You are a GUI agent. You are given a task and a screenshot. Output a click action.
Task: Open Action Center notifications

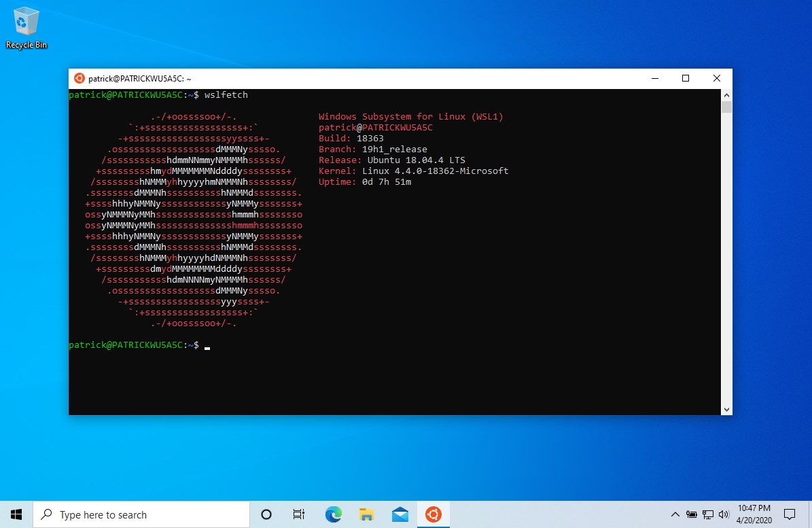click(x=788, y=514)
